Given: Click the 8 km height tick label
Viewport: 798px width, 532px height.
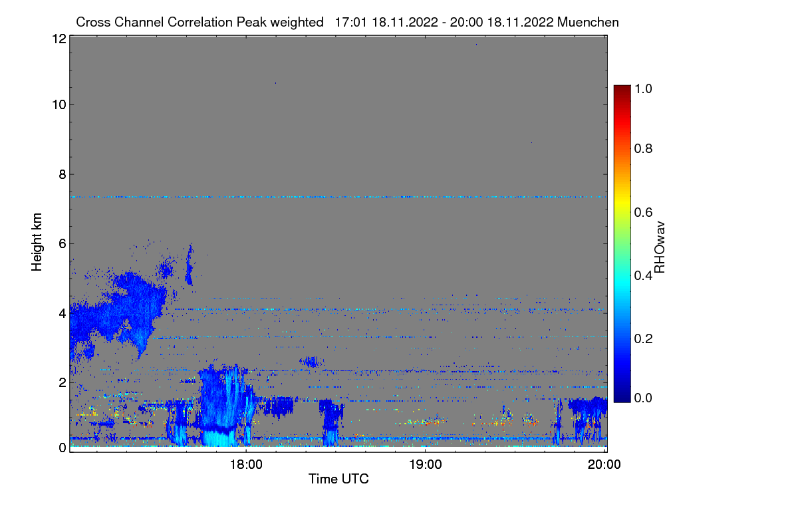Looking at the screenshot, I should 63,174.
